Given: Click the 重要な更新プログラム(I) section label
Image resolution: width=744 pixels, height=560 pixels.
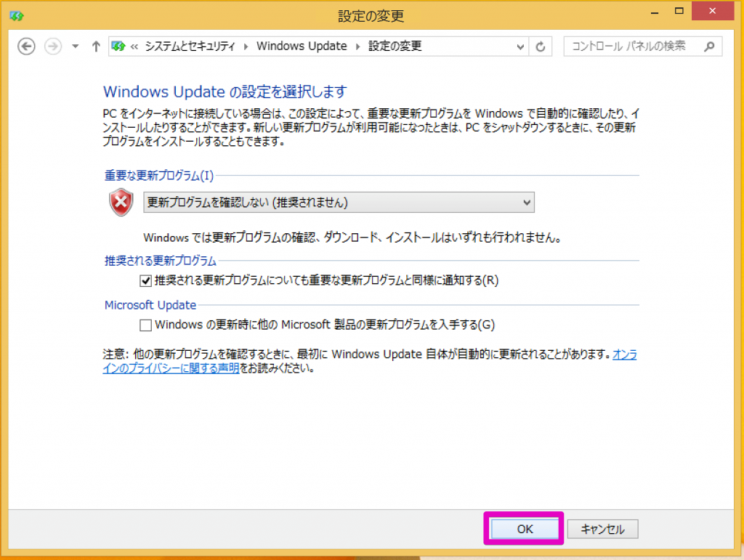Looking at the screenshot, I should coord(159,176).
